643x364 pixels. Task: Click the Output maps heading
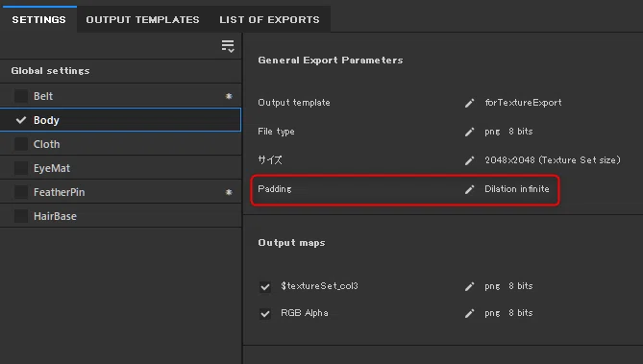pyautogui.click(x=291, y=243)
